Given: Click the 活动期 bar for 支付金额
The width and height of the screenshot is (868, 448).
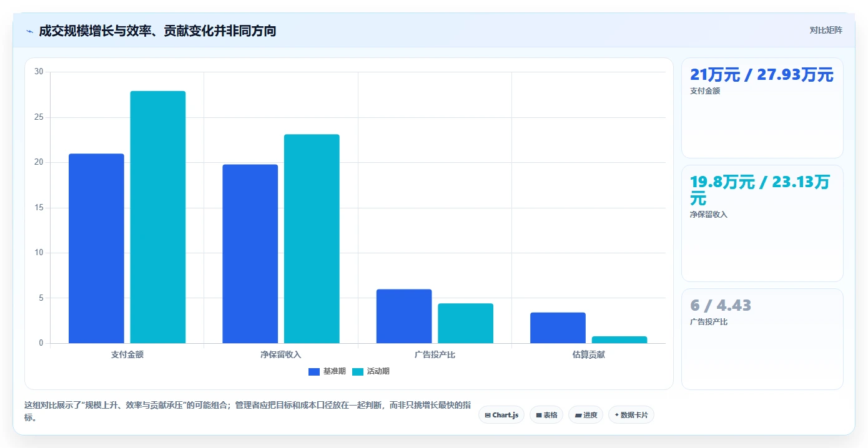Looking at the screenshot, I should coord(158,217).
